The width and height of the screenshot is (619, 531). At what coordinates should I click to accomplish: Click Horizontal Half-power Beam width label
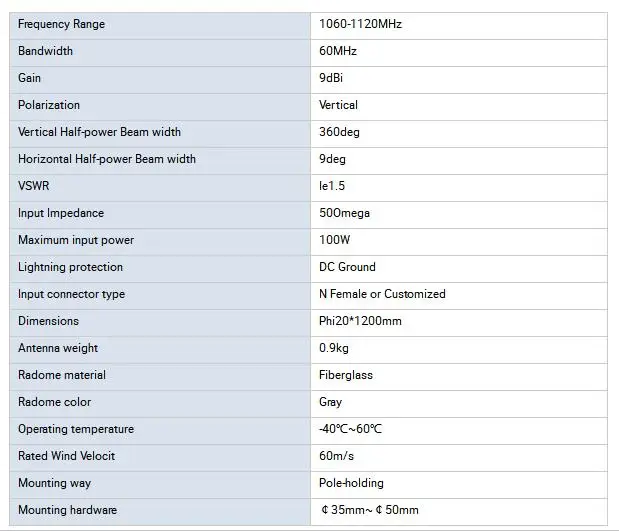coord(107,159)
